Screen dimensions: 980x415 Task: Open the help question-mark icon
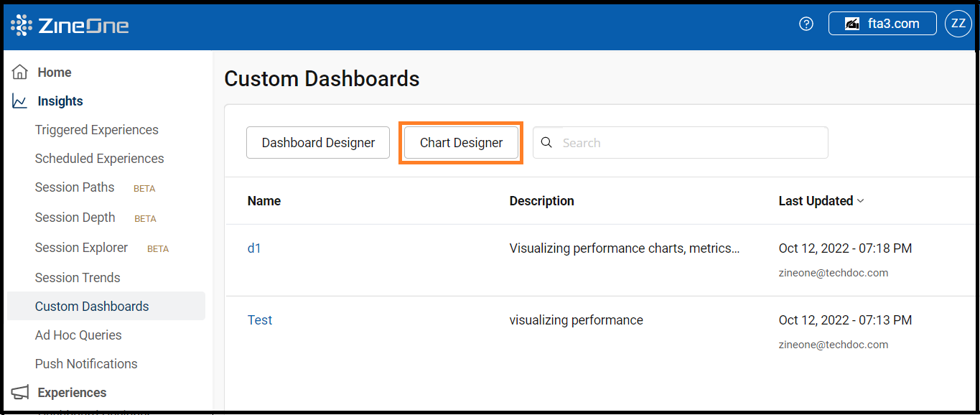[x=806, y=24]
